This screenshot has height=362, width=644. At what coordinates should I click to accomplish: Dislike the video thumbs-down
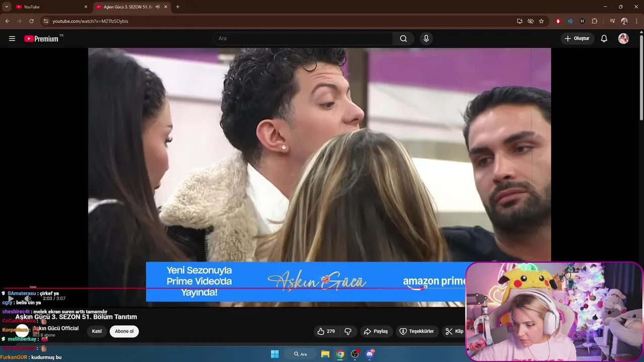pos(348,331)
